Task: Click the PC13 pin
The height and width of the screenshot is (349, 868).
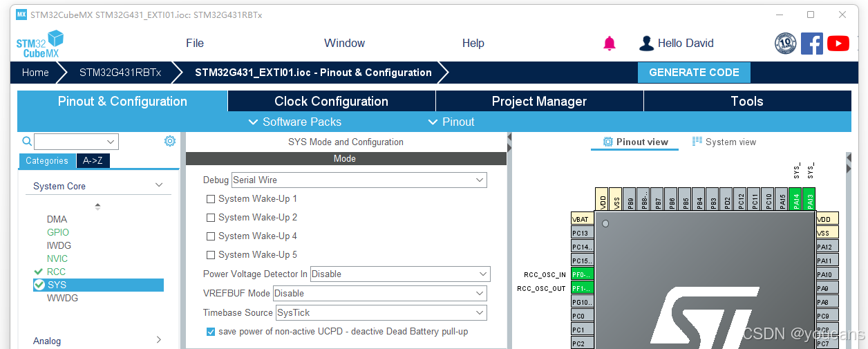Action: pyautogui.click(x=582, y=233)
